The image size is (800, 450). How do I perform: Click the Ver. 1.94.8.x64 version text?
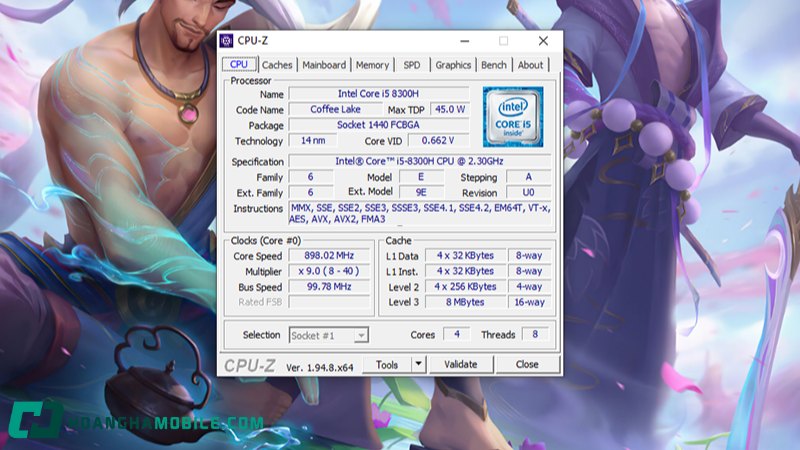click(319, 367)
